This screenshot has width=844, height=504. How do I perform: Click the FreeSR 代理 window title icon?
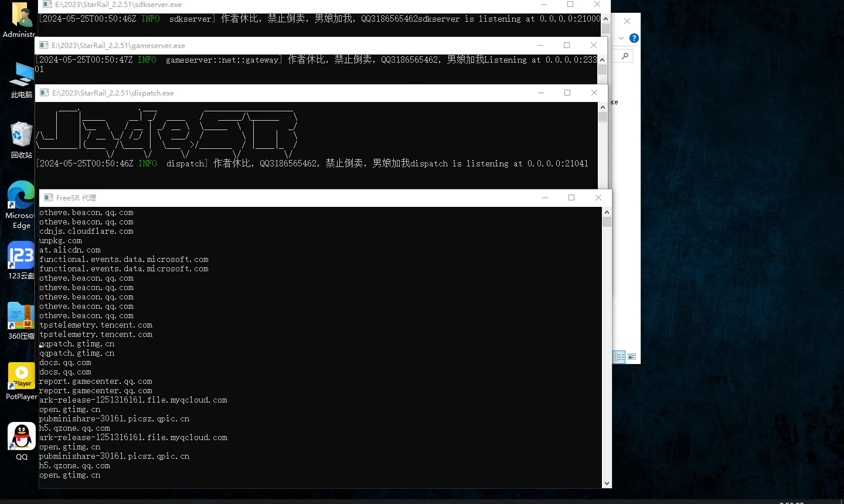click(x=48, y=197)
